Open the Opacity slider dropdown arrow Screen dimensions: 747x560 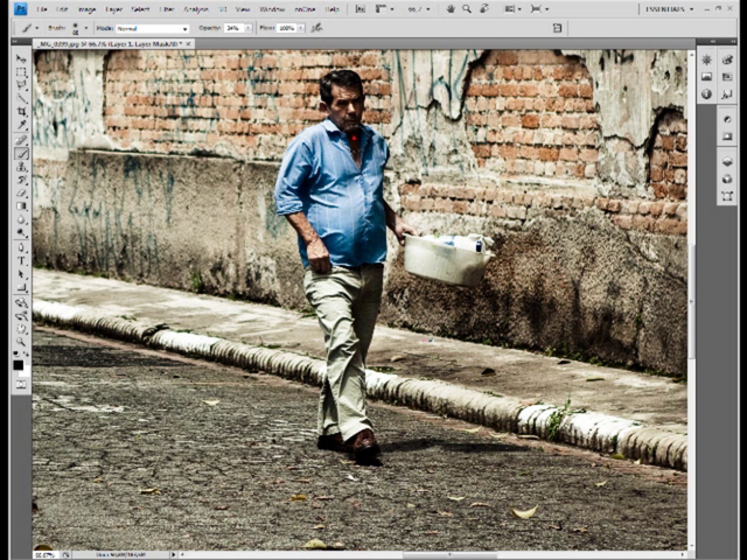tap(248, 28)
